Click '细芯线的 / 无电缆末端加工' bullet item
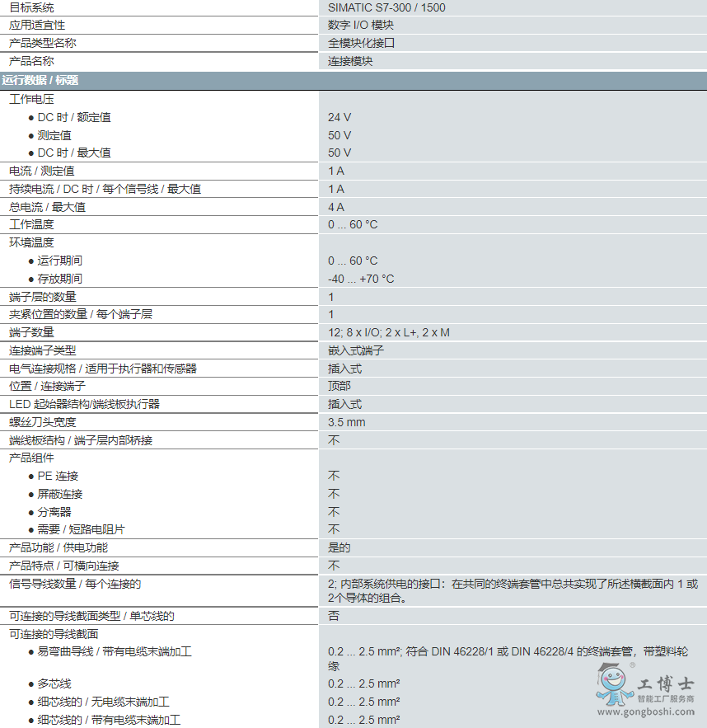The width and height of the screenshot is (707, 728). coord(104,702)
